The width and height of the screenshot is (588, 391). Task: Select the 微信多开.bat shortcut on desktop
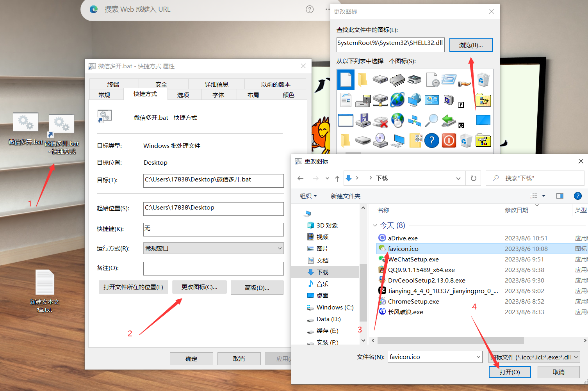click(62, 134)
